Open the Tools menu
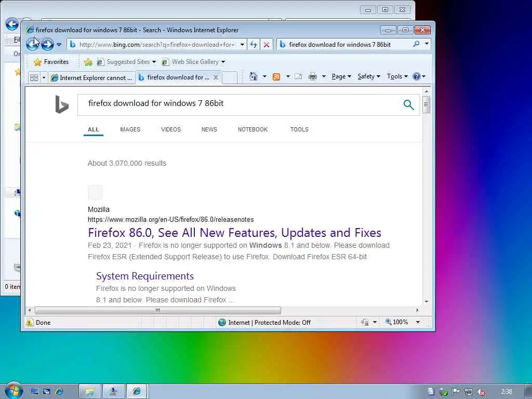 coord(397,76)
